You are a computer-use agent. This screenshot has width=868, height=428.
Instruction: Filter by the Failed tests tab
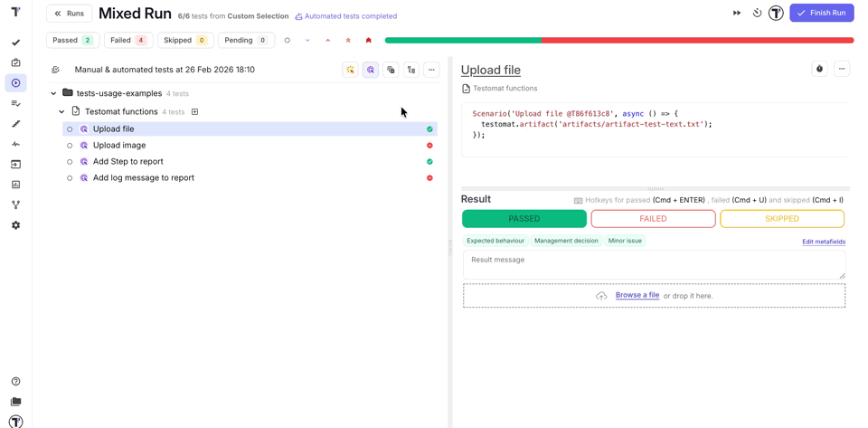pyautogui.click(x=128, y=41)
